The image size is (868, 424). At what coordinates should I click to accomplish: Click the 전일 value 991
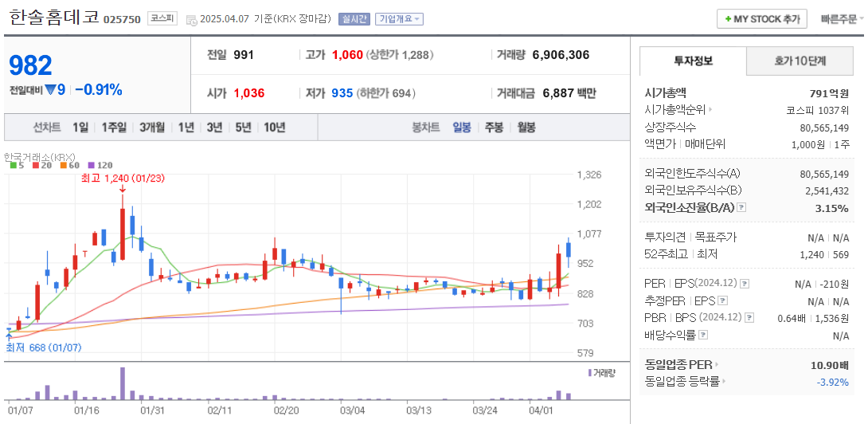pos(244,55)
